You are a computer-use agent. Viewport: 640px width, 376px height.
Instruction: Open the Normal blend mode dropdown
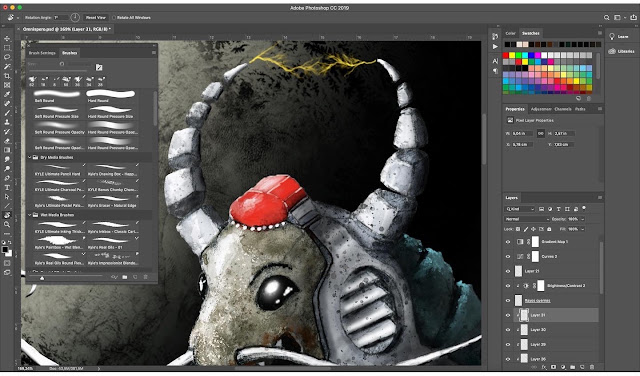click(526, 219)
